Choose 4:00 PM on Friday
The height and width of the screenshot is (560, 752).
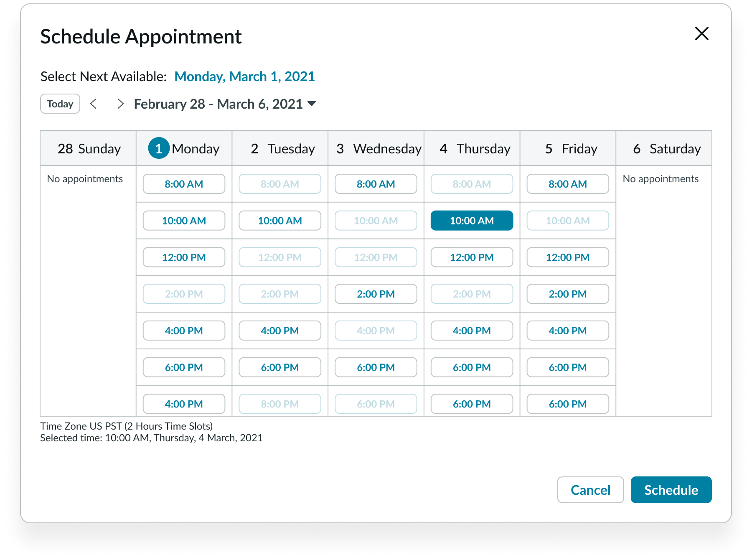coord(567,330)
